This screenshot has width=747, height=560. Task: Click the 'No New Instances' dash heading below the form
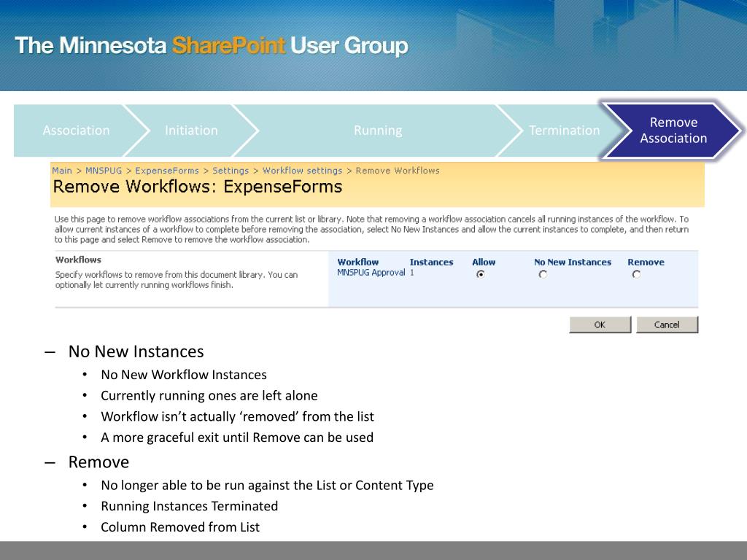tap(136, 351)
